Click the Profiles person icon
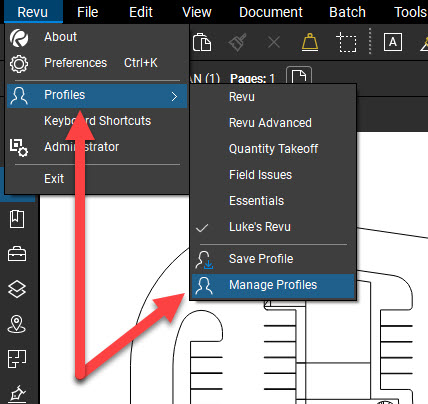This screenshot has height=404, width=428. pyautogui.click(x=19, y=96)
